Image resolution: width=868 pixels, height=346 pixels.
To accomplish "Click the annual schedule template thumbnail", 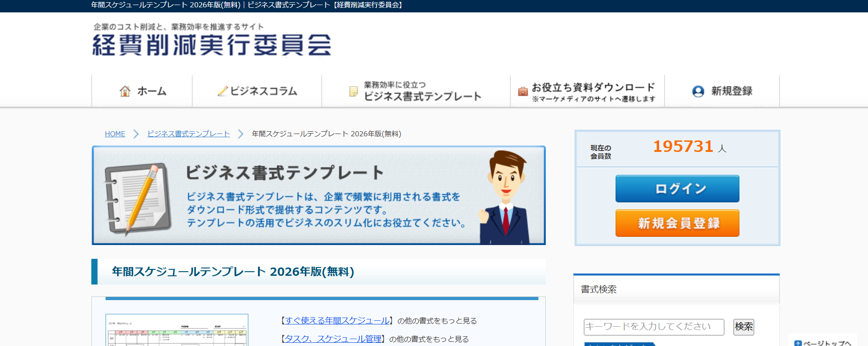I will pyautogui.click(x=177, y=330).
